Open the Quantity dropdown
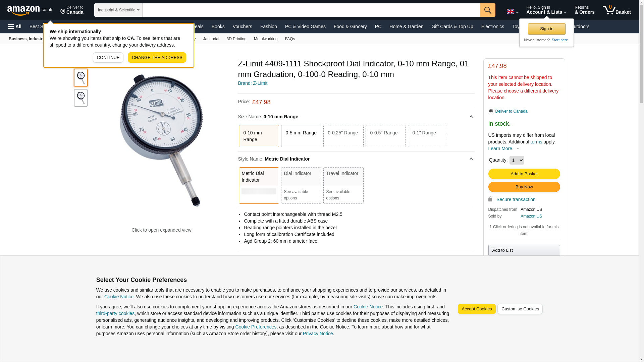644x362 pixels. (516, 160)
